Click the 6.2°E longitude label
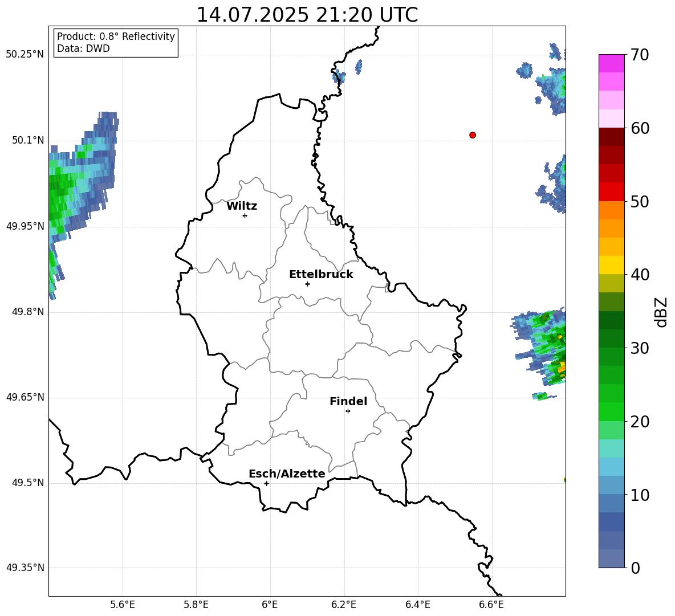Screen dimensions: 675x616 click(344, 605)
